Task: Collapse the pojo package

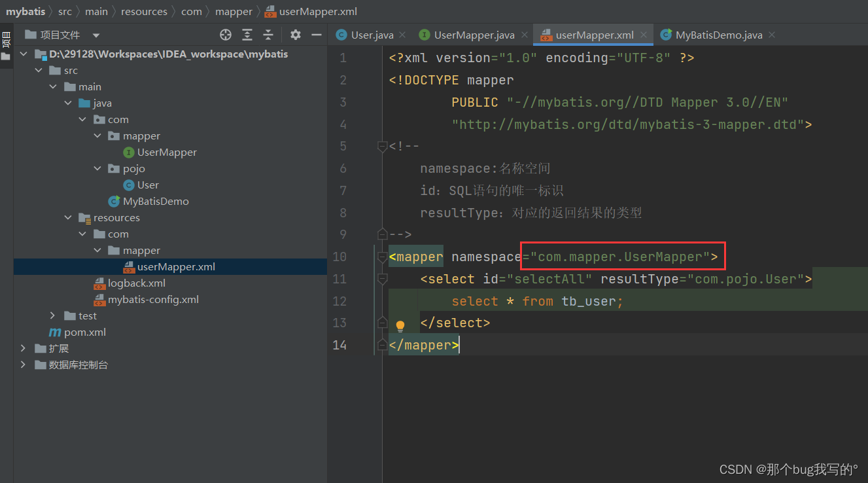Action: click(x=97, y=169)
